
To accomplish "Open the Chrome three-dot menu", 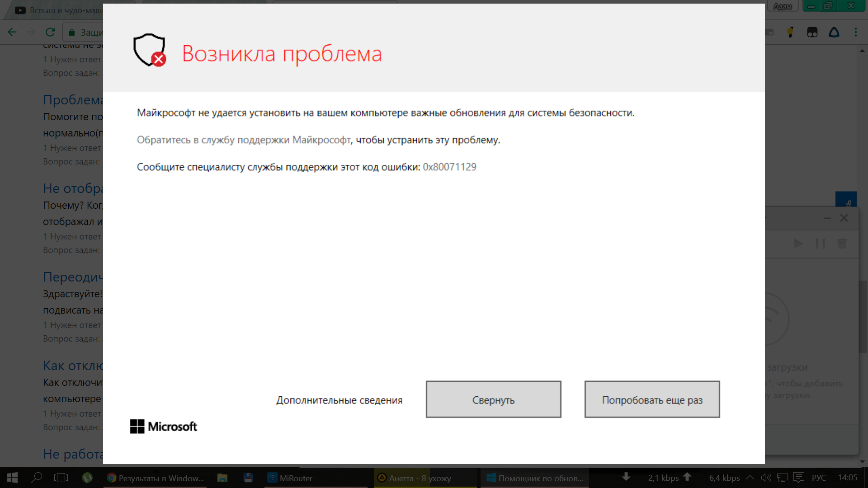I will point(856,32).
